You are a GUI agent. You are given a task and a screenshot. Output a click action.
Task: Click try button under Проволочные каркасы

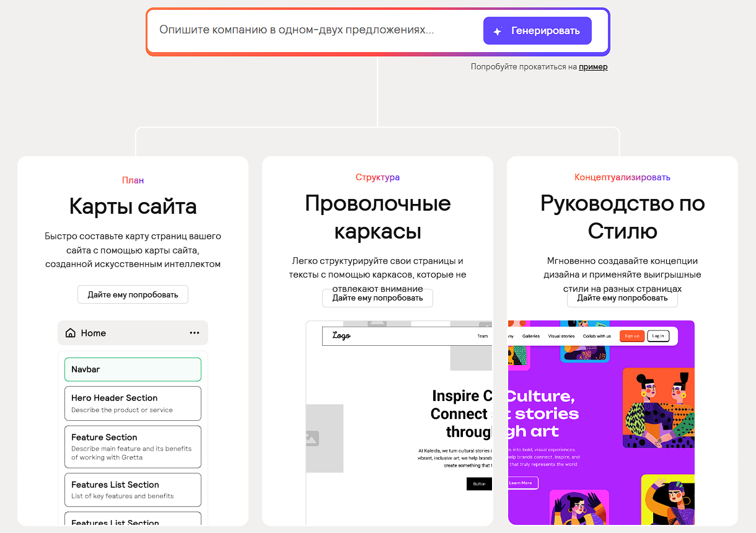click(x=377, y=298)
